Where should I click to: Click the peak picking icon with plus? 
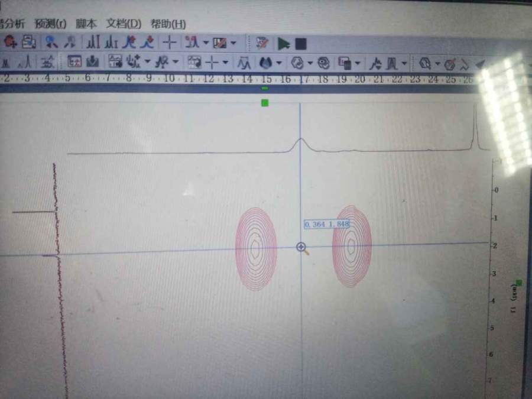tap(132, 61)
